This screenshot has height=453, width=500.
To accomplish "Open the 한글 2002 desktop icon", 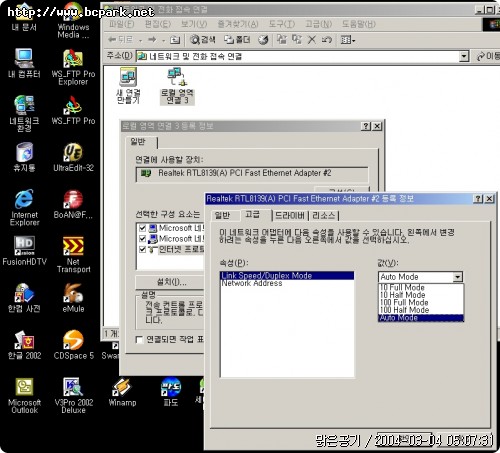I will pos(24,345).
